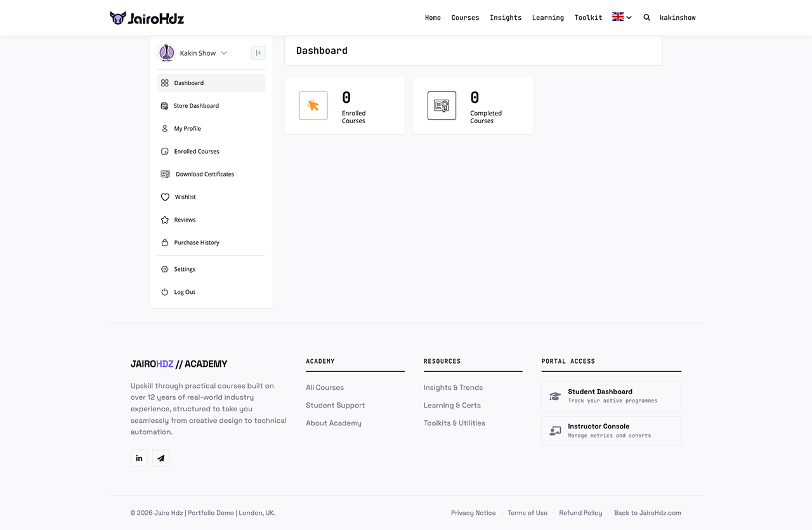Select Download Certificates sidebar entry
This screenshot has width=812, height=530.
(x=211, y=175)
